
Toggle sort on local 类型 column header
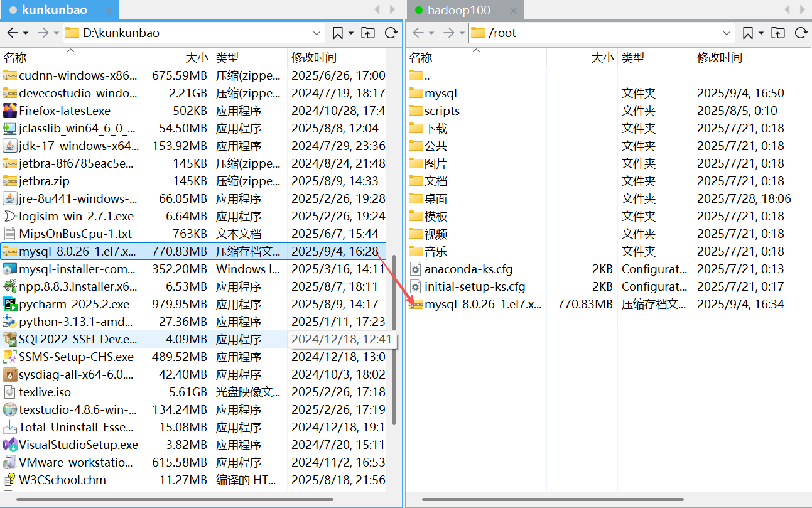point(227,57)
